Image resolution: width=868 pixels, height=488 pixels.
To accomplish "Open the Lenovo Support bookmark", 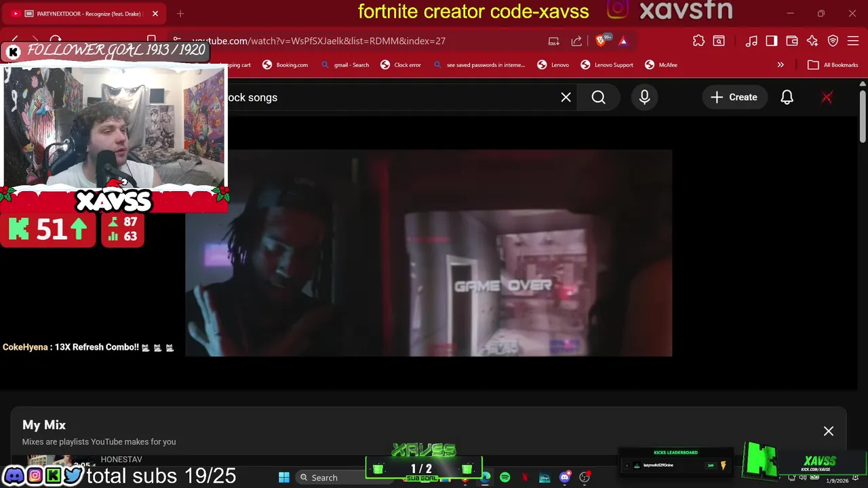I will pyautogui.click(x=607, y=65).
